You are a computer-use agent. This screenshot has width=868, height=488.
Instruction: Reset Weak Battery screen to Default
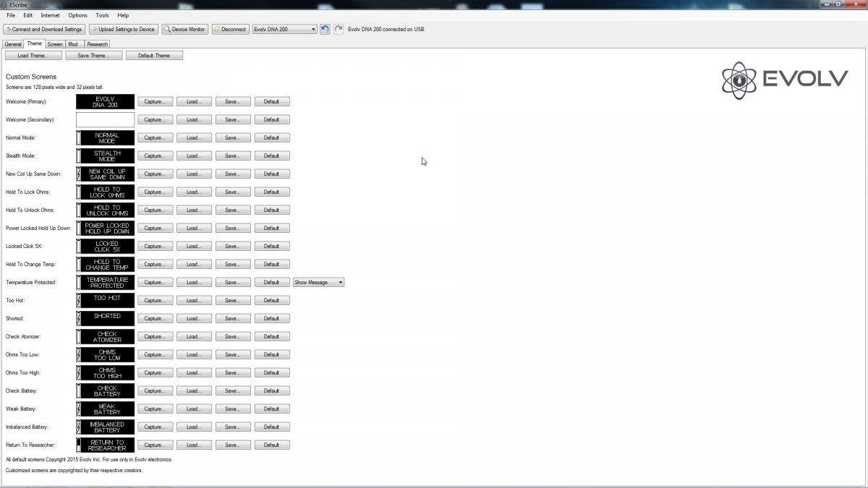271,409
